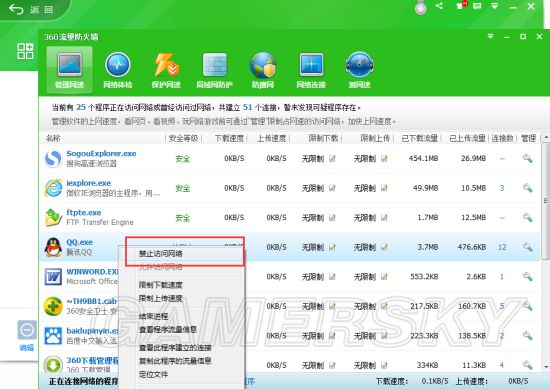Edit download limit for ftpte.exe
This screenshot has width=550, height=389.
coord(332,217)
